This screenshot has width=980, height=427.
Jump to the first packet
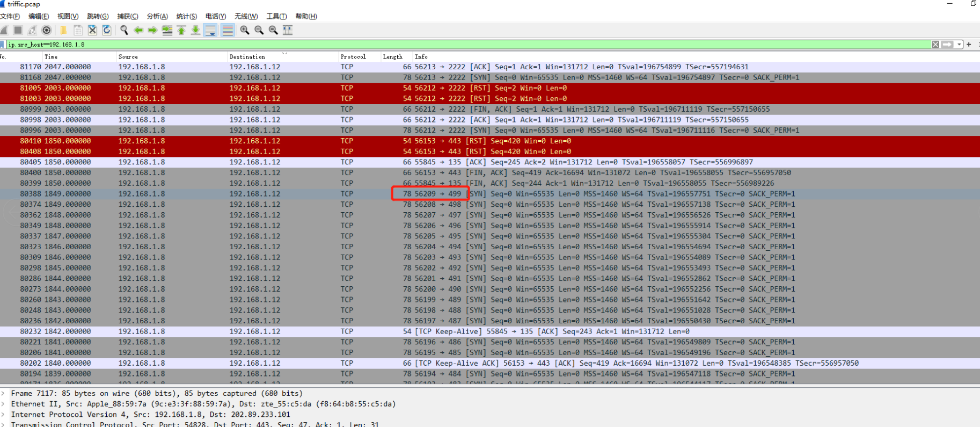point(181,30)
